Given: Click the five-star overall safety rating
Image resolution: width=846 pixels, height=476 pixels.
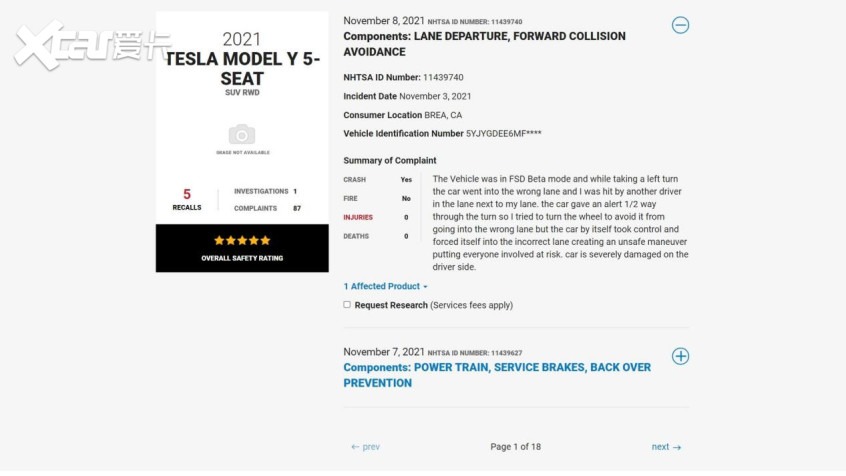Looking at the screenshot, I should 242,241.
